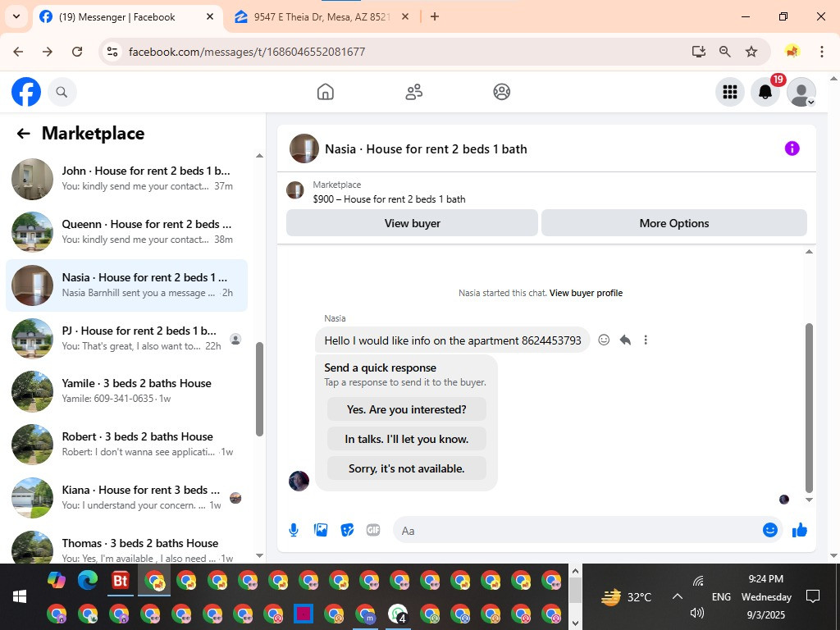Open the View buyer profile link

pos(586,293)
